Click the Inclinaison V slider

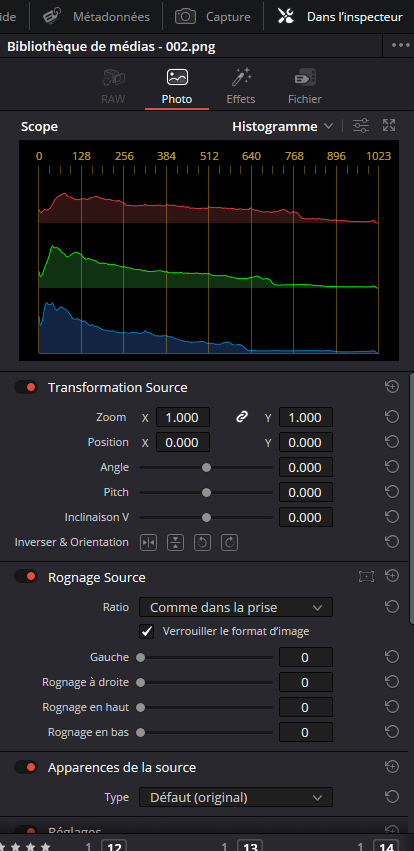(x=206, y=517)
